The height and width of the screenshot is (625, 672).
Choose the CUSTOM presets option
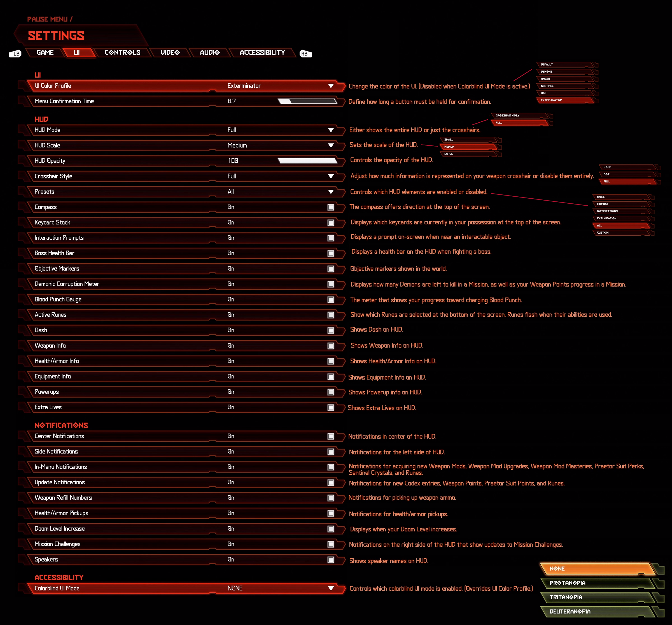tap(621, 233)
